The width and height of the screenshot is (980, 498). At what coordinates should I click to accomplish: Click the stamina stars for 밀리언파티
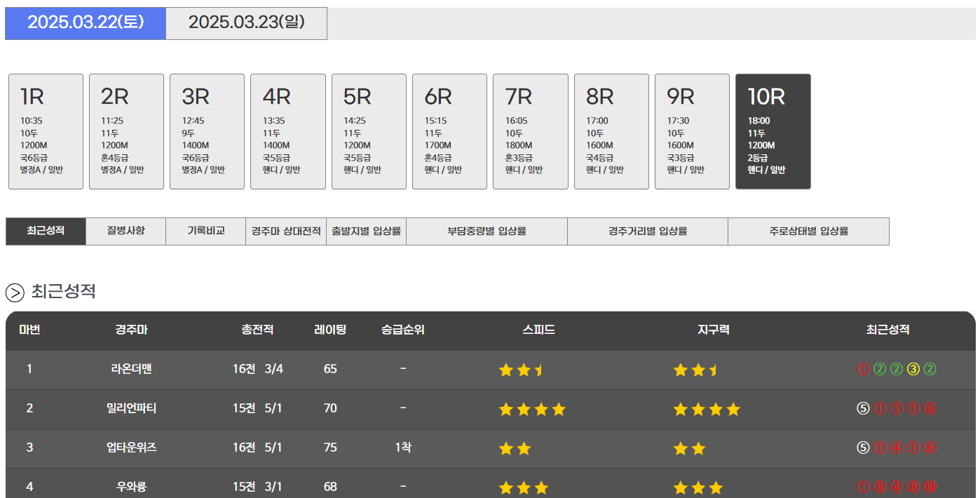(706, 409)
